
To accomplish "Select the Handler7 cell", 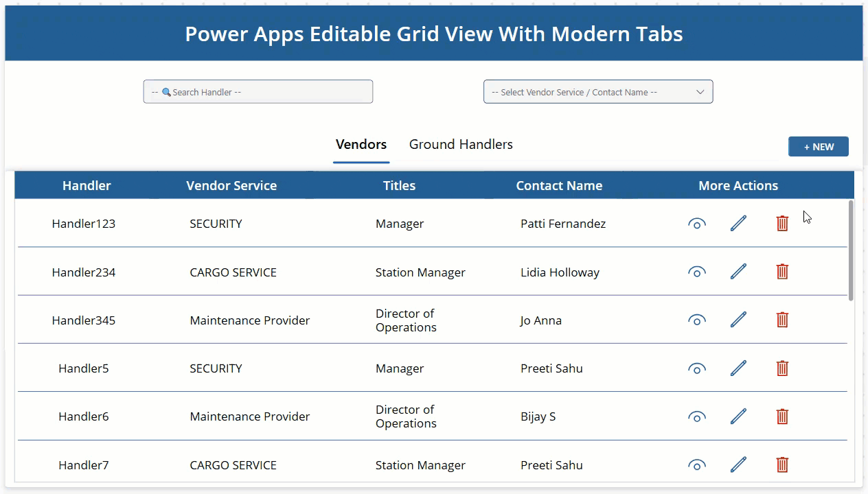I will point(84,465).
